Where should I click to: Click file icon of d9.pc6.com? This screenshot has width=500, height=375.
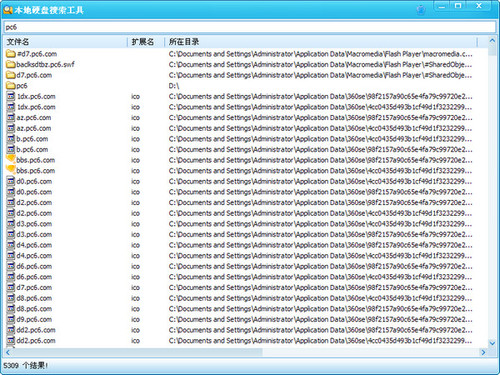(11, 319)
